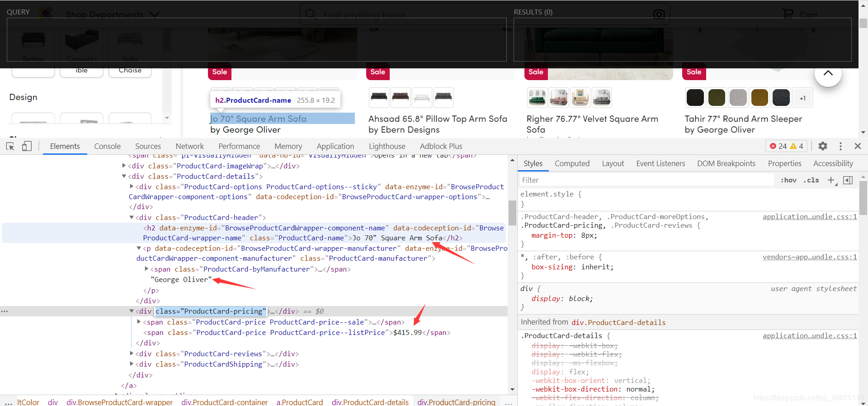868x406 pixels.
Task: Click the page scroll-to-top round button
Action: coord(828,74)
